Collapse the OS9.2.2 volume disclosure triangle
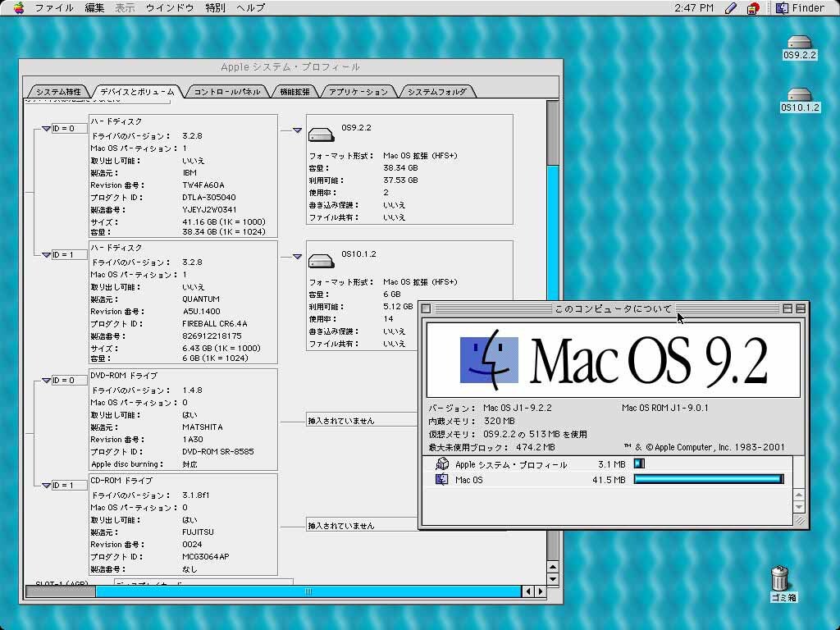Image resolution: width=840 pixels, height=630 pixels. pos(297,130)
